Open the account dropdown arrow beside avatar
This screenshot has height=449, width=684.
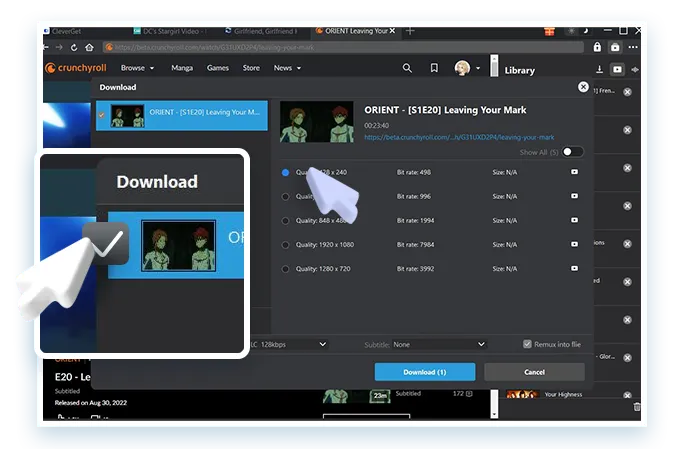point(478,68)
